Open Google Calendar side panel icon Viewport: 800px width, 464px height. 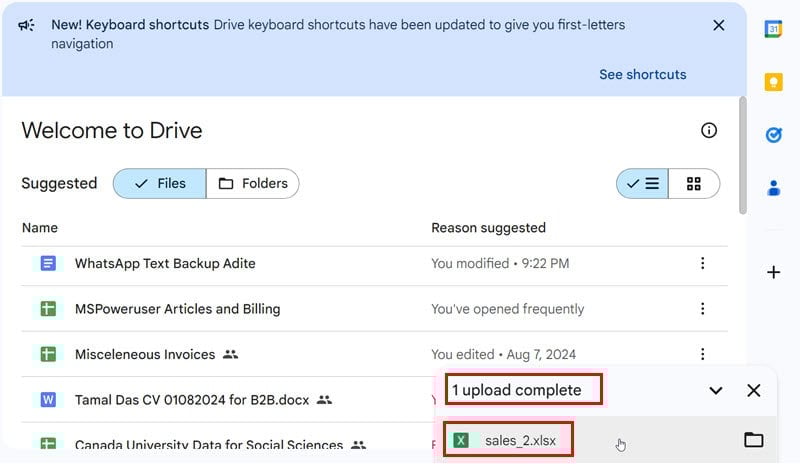pos(773,29)
